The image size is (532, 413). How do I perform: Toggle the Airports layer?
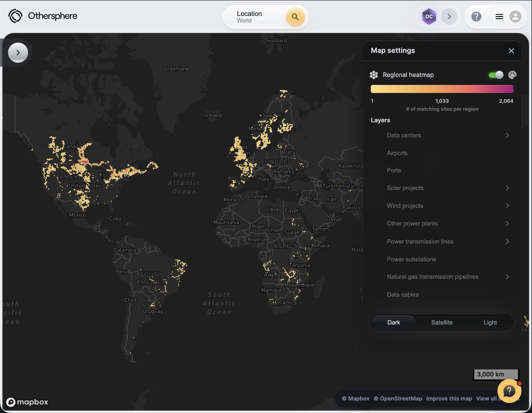397,153
